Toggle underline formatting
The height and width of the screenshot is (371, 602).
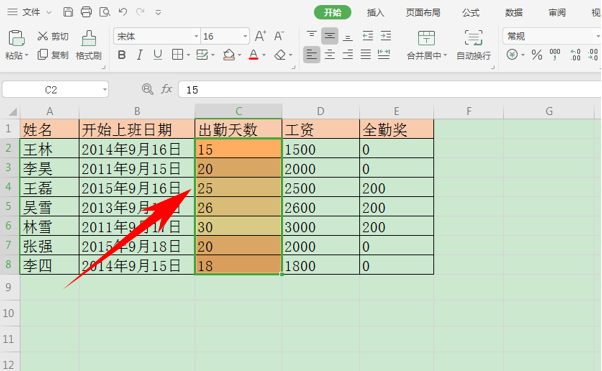point(157,55)
